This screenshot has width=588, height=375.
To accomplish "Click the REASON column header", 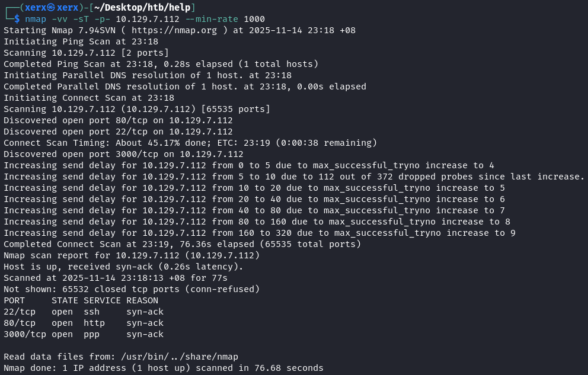I will coord(142,300).
